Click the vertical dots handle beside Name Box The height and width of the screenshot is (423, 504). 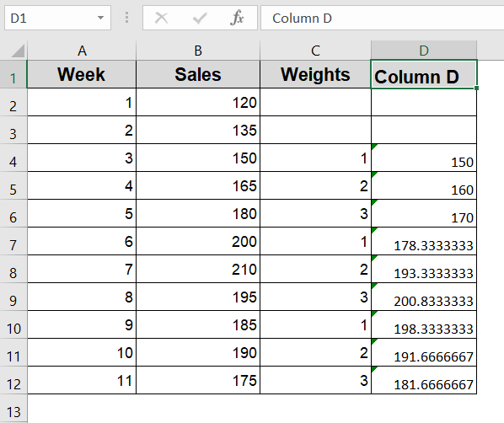coord(127,18)
